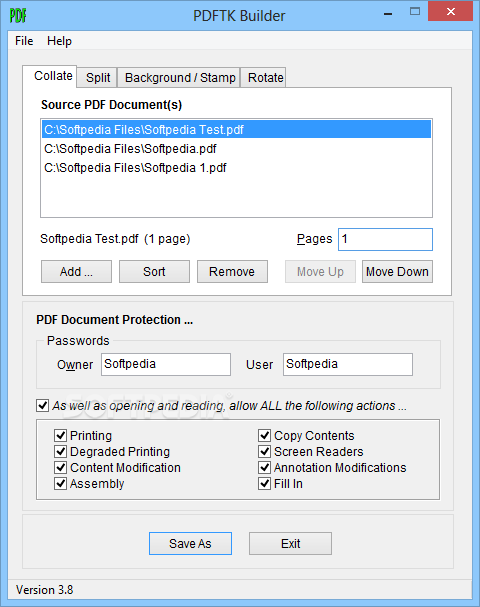Click the Remove button
Image resolution: width=480 pixels, height=607 pixels.
click(232, 271)
